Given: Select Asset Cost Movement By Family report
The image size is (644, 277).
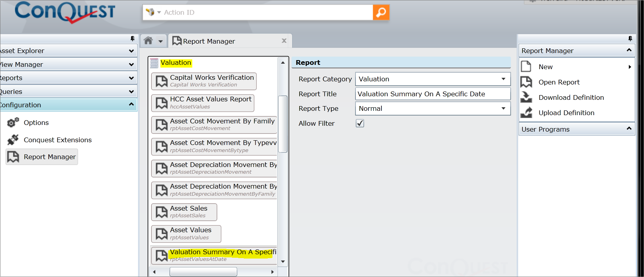Looking at the screenshot, I should [214, 125].
